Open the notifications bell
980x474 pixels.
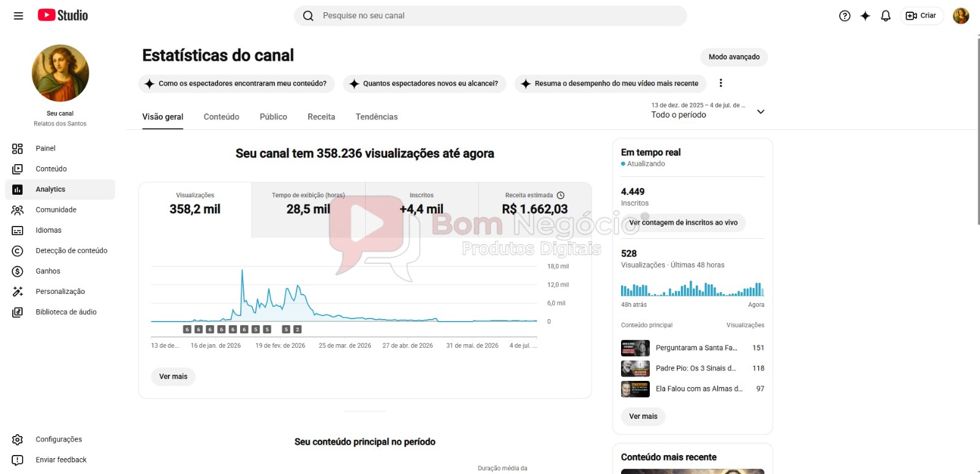886,16
